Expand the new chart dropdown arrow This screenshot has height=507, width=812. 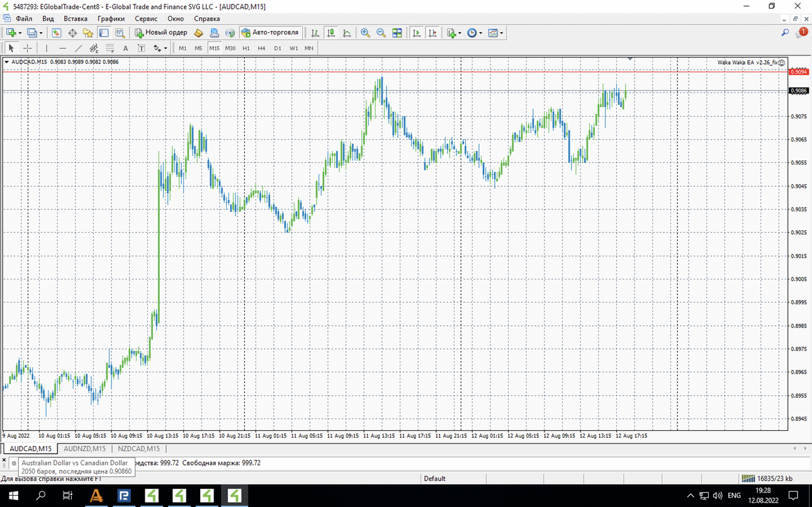[x=20, y=33]
